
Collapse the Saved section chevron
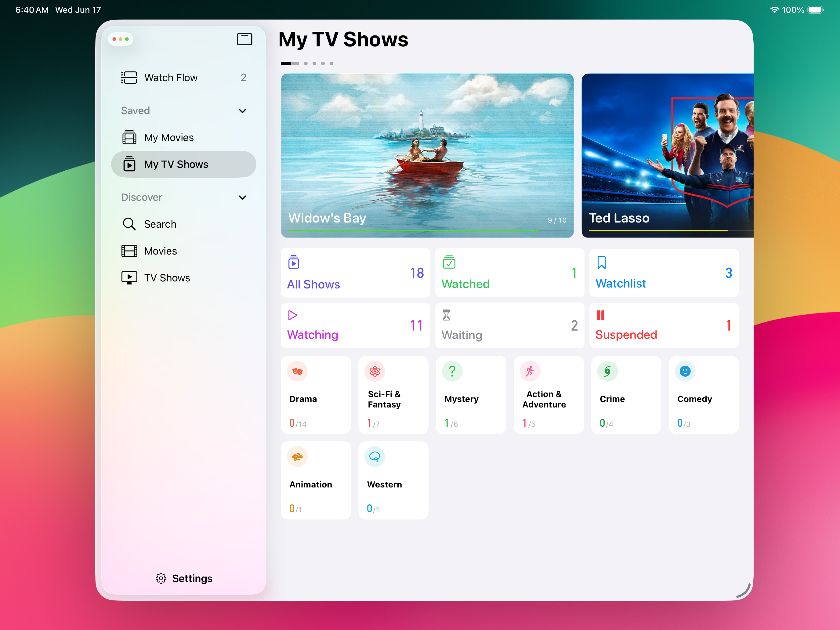(242, 111)
